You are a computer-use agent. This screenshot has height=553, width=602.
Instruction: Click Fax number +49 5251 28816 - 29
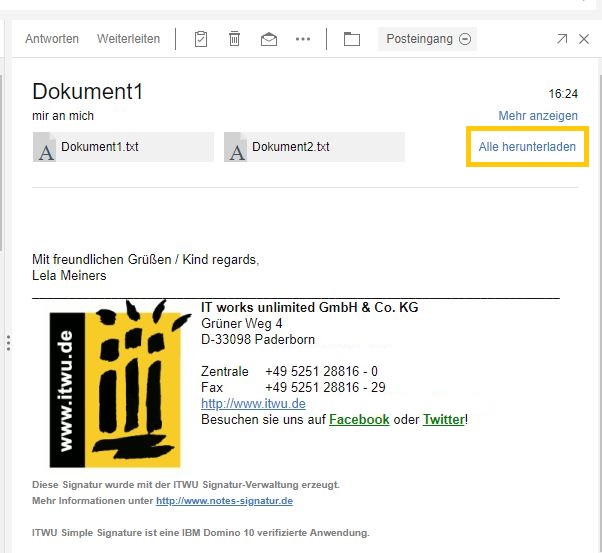(325, 387)
